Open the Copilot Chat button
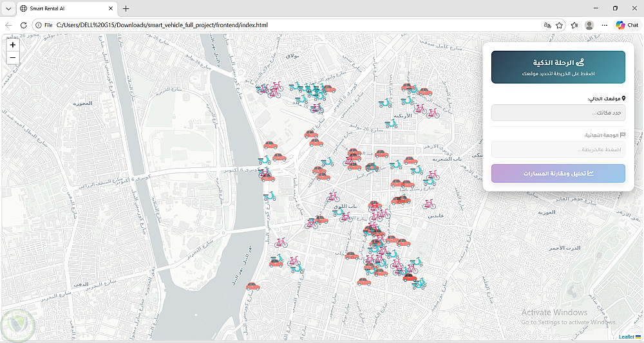The image size is (644, 343). 627,25
